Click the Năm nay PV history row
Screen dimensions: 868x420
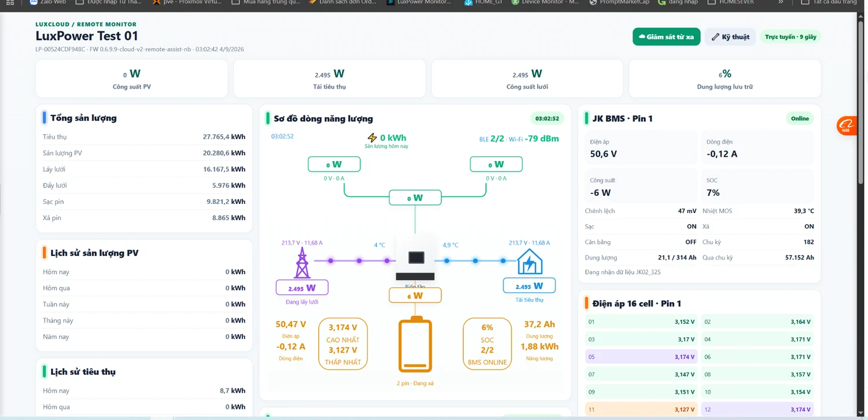tap(144, 337)
